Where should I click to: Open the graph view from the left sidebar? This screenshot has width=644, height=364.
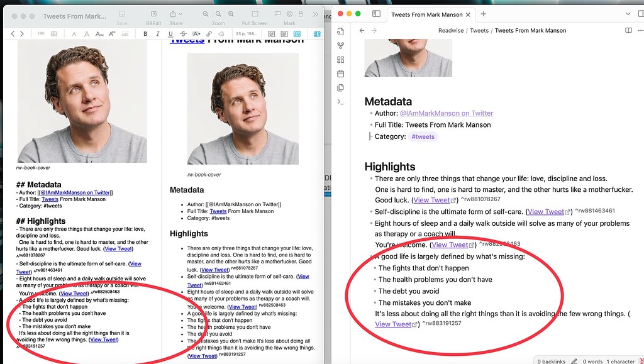click(340, 45)
